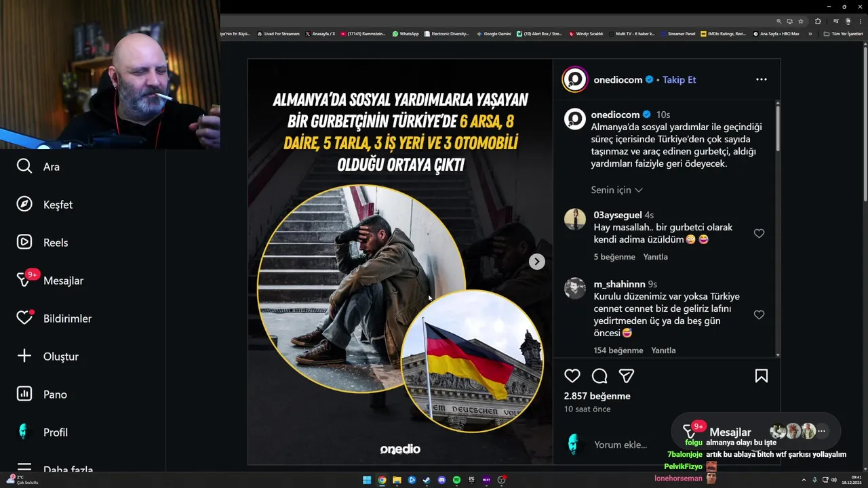View 2.857 beğenme likes list
Viewport: 868px width, 488px height.
coord(597,396)
